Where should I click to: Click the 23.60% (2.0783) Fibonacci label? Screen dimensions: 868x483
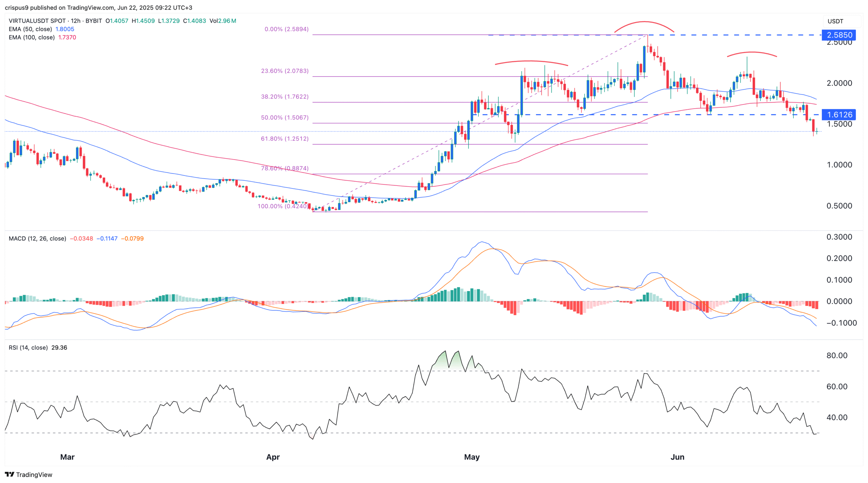pyautogui.click(x=284, y=71)
